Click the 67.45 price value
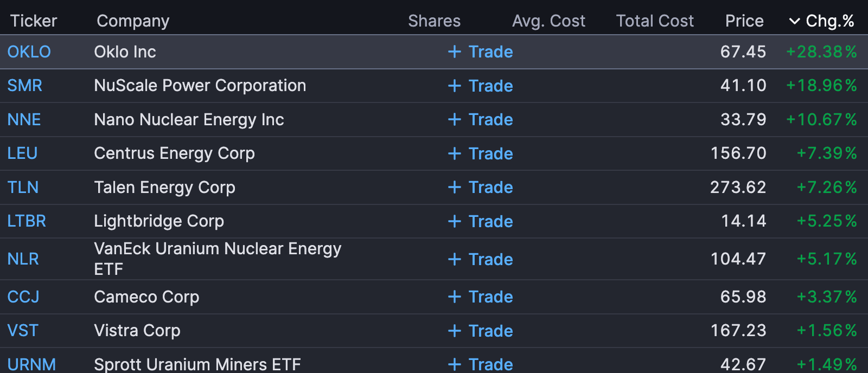Screen dimensions: 868x373 743,52
